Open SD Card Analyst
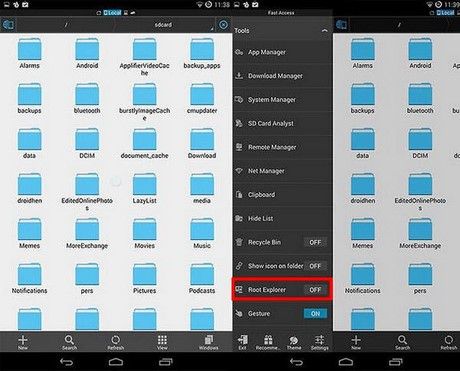460x371 pixels. coord(283,123)
